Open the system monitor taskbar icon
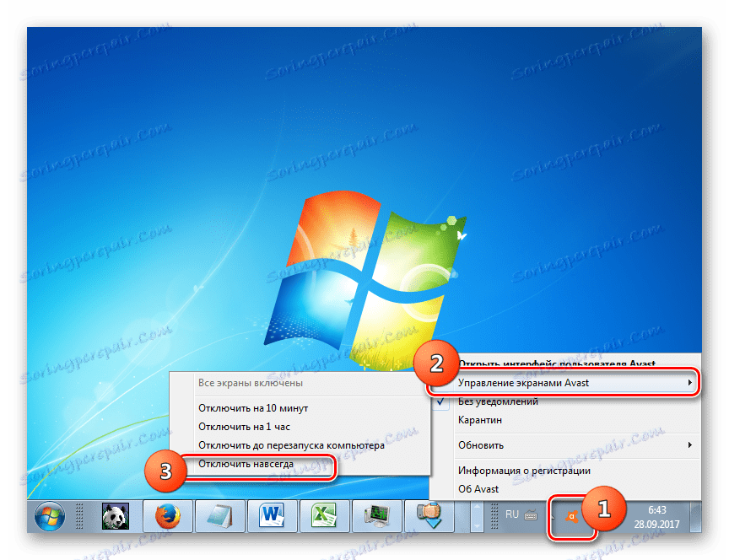 pos(376,516)
